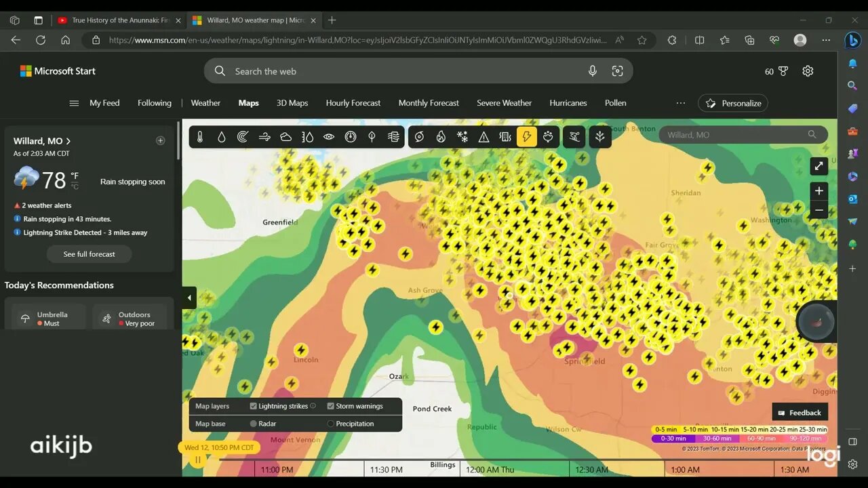
Task: Select the Ski map layer icon
Action: [574, 137]
